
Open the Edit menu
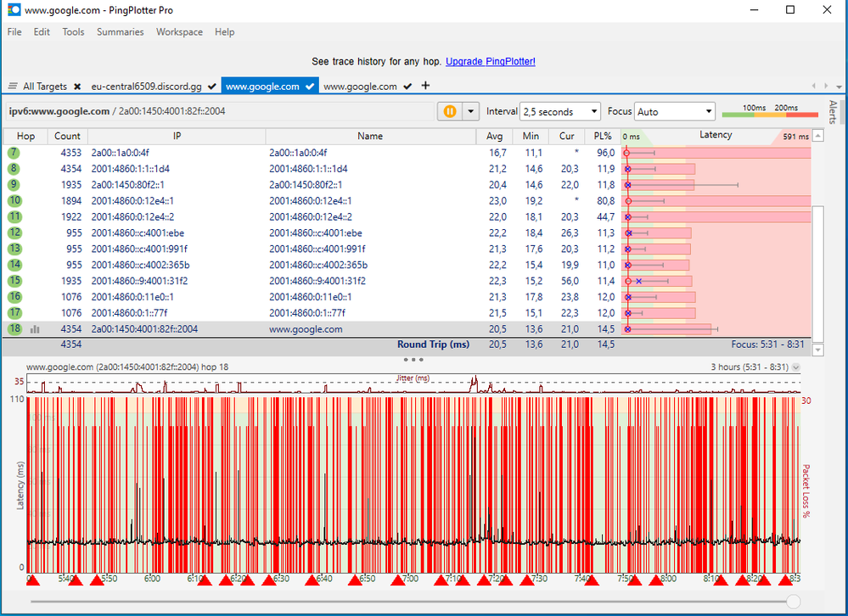point(42,32)
